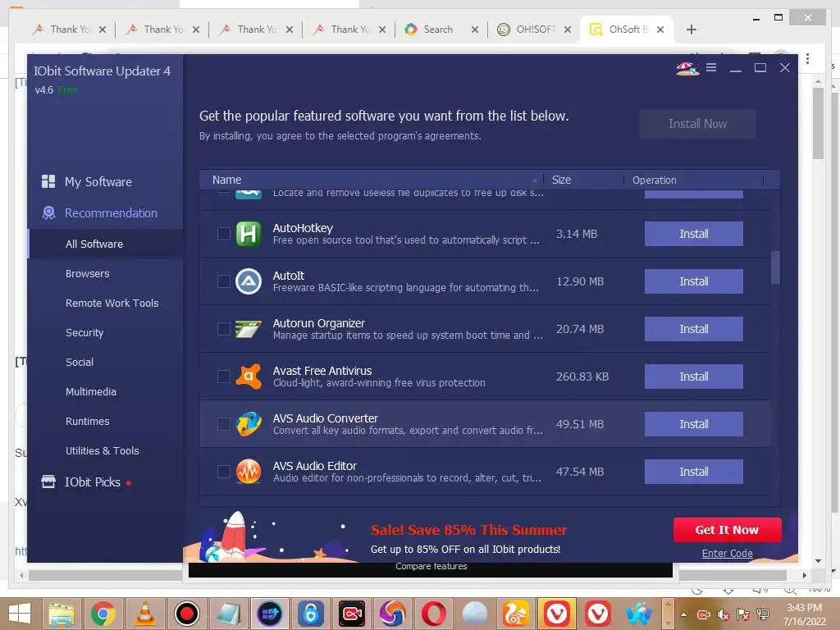The height and width of the screenshot is (630, 840).
Task: Click the muted volume tray icon
Action: click(x=724, y=614)
